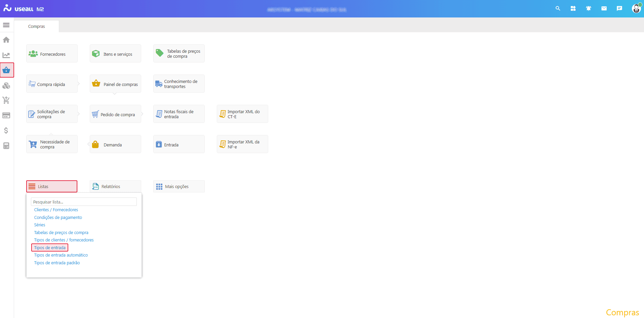Image resolution: width=644 pixels, height=318 pixels.
Task: Open the hamburger menu in sidebar
Action: [6, 25]
